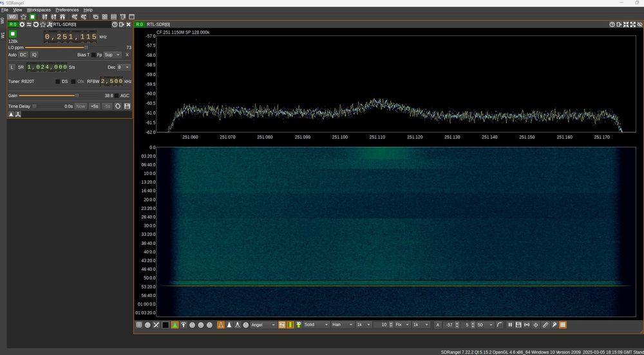Viewport: 644px width, 355px height.
Task: Click the sample rate field 1,024,000
Action: [x=47, y=67]
